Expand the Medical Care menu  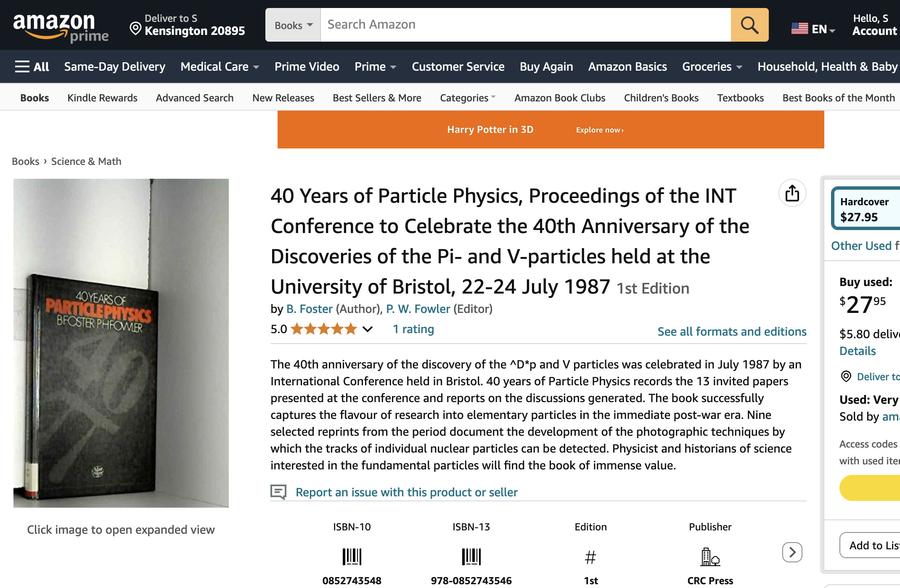point(220,66)
